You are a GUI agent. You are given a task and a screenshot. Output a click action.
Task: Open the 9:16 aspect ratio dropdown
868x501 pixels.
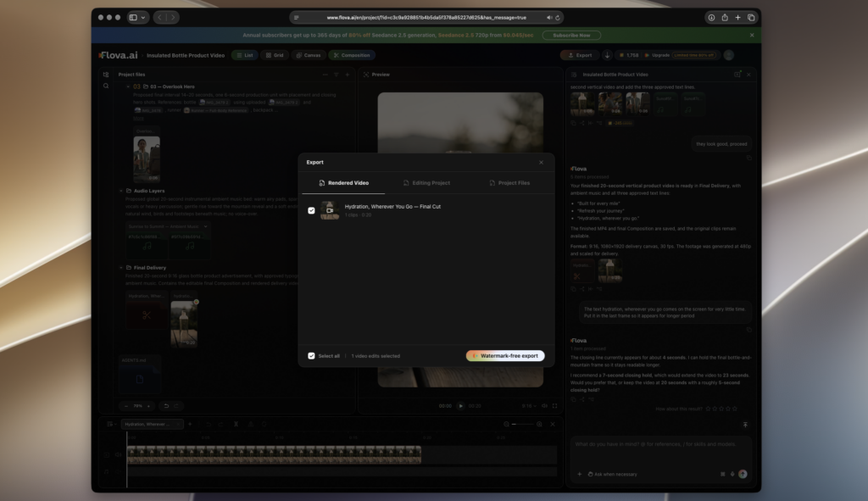point(529,406)
